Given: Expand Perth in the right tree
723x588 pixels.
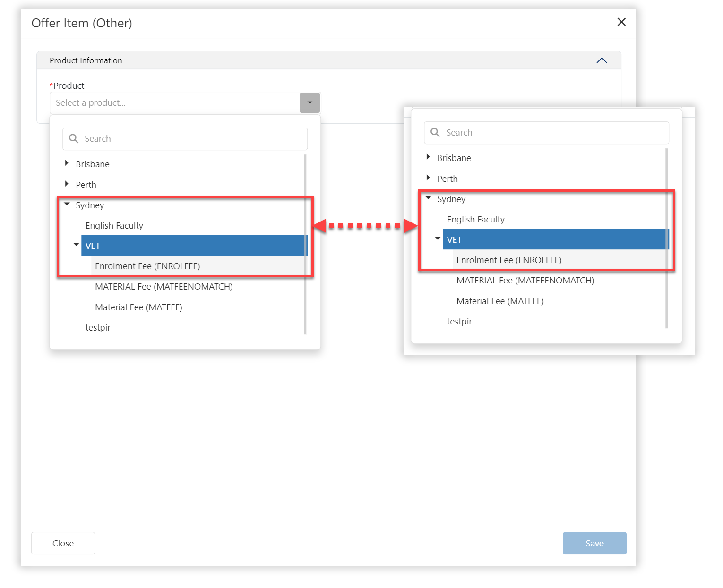Looking at the screenshot, I should (428, 178).
